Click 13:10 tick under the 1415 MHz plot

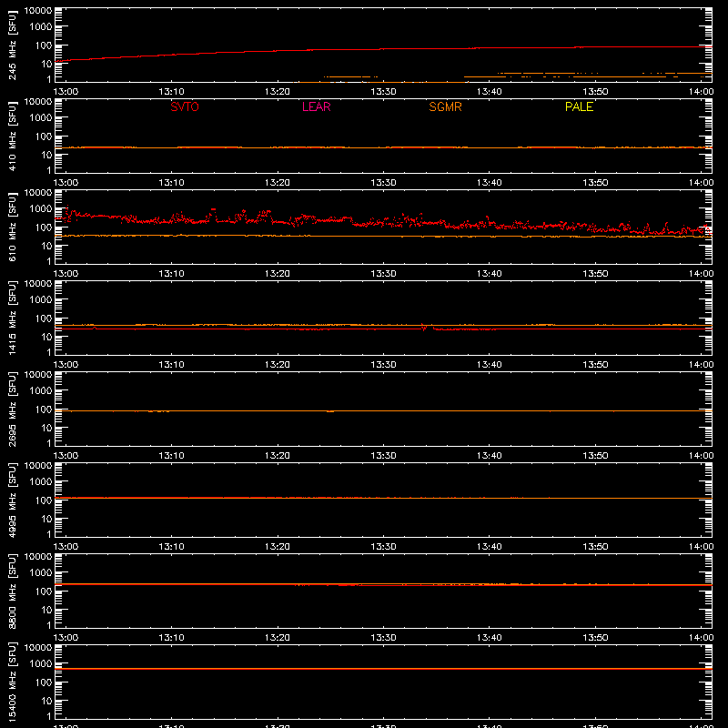pyautogui.click(x=171, y=365)
